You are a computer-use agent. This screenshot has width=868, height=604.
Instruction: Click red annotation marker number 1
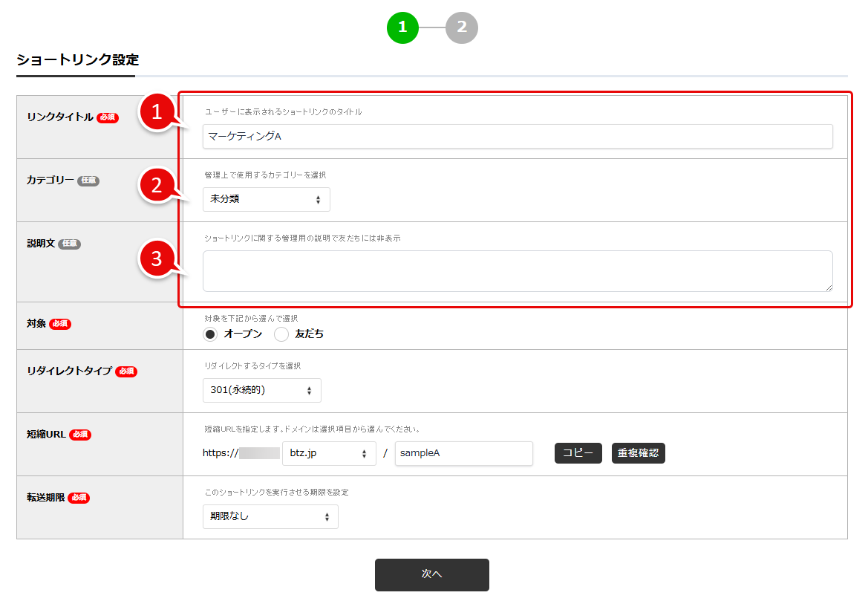[x=157, y=112]
